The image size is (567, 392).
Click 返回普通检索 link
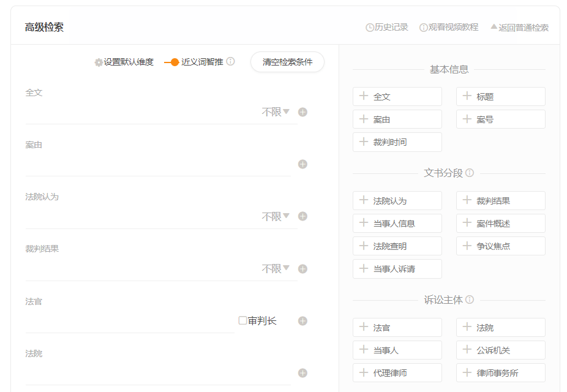point(520,28)
